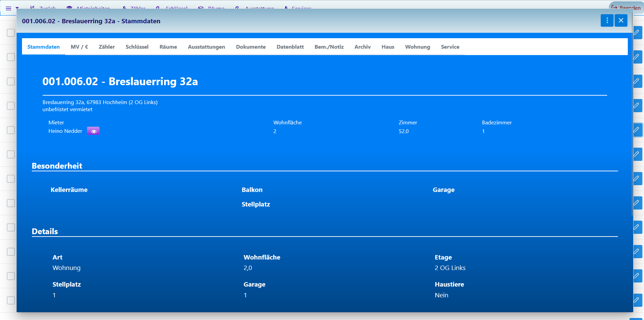
Task: Click address line Breslauerring 32a, 67983 Hochheim
Action: coord(100,102)
